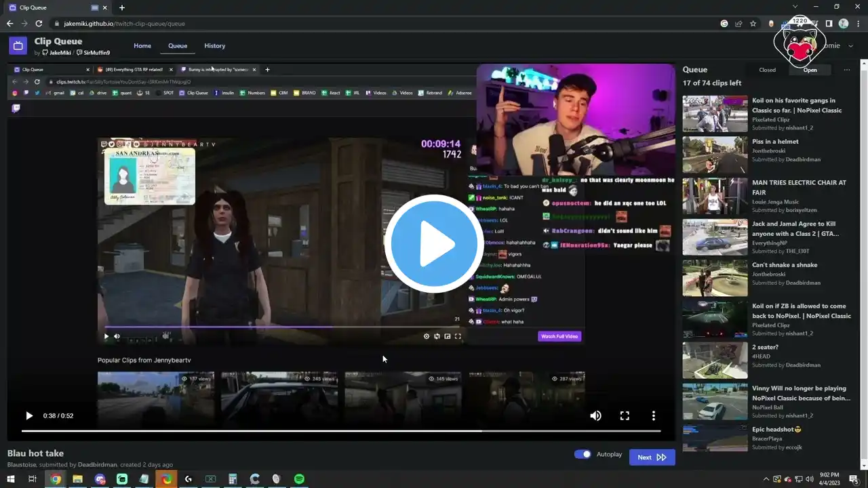Click the 'Rebrand' bookmark in the recorded browser
The width and height of the screenshot is (868, 488).
(429, 93)
